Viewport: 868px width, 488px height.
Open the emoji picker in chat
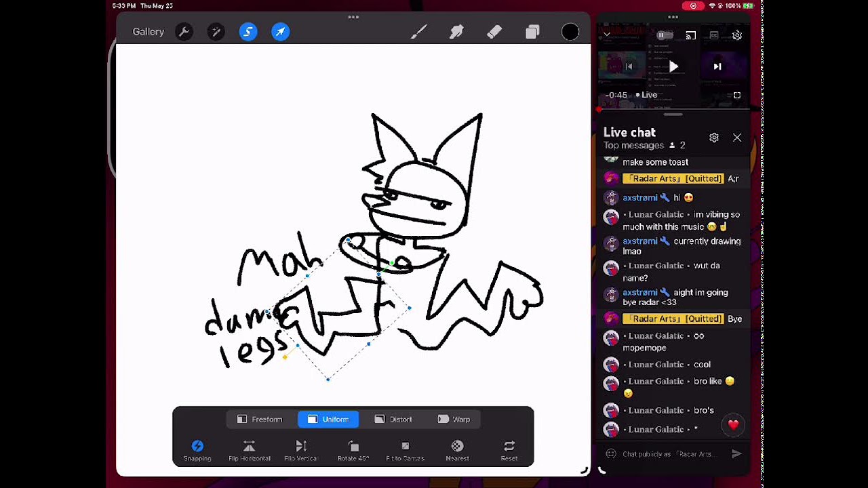tap(611, 454)
